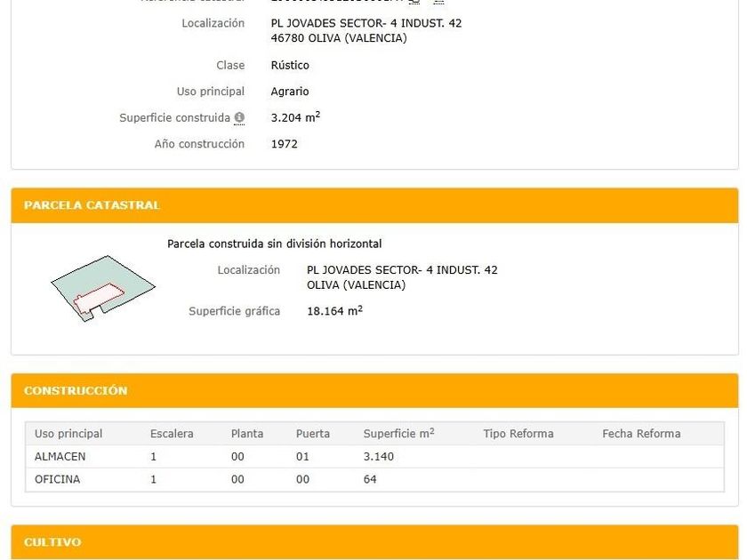The height and width of the screenshot is (560, 747).
Task: Click the 'Agrario' main use value
Action: pyautogui.click(x=290, y=92)
